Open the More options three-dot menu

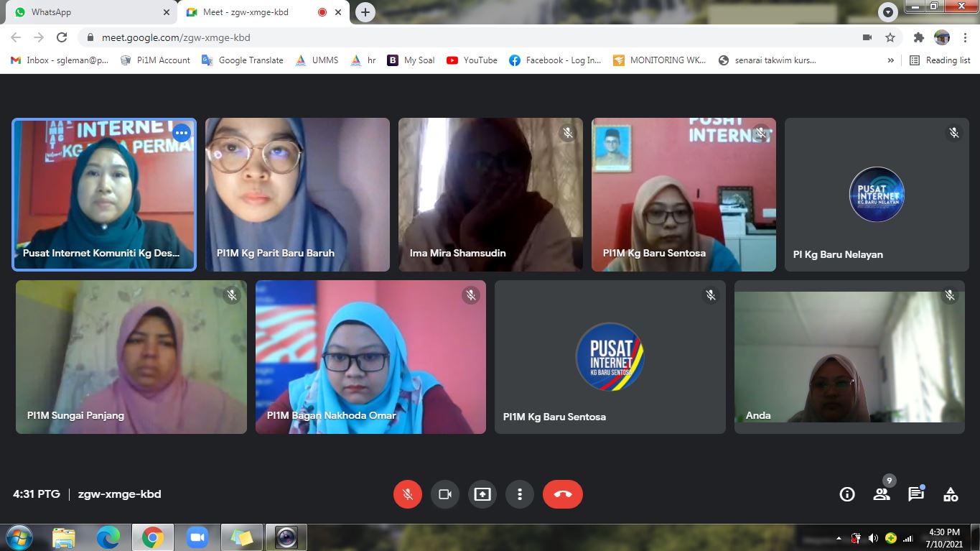[x=519, y=494]
